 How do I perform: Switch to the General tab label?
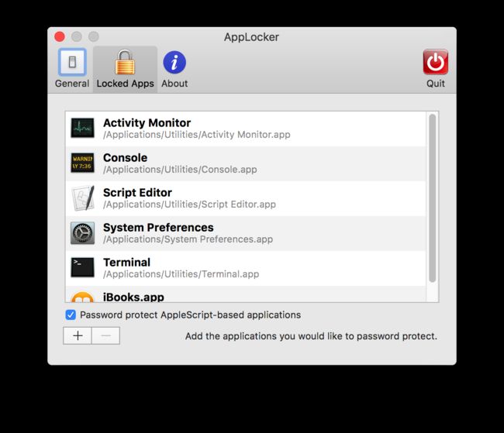point(72,84)
